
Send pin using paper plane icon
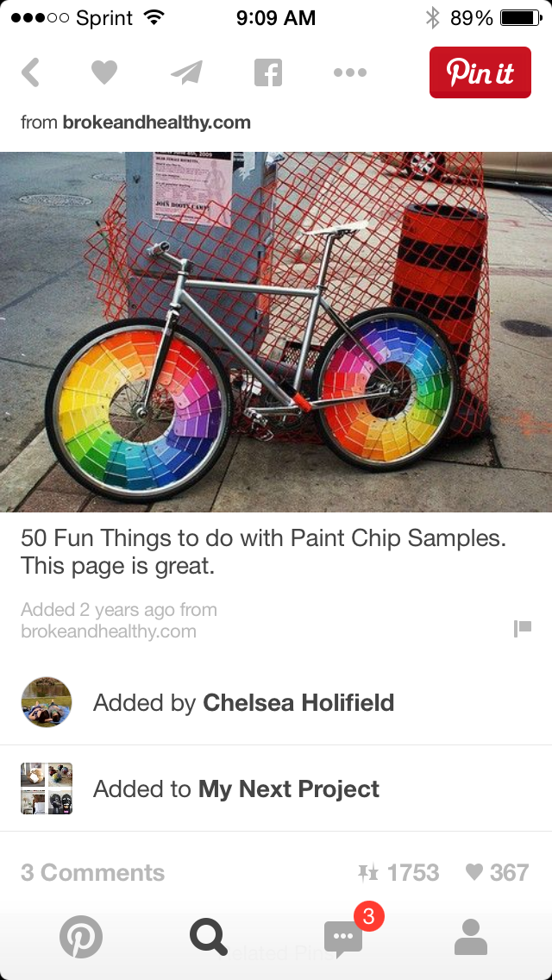(x=187, y=72)
